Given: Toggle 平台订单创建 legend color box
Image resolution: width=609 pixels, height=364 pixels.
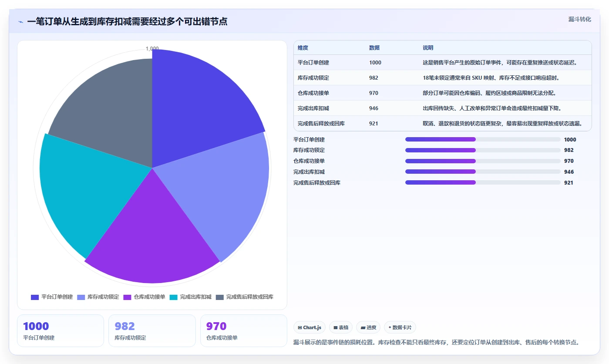Looking at the screenshot, I should (x=35, y=297).
